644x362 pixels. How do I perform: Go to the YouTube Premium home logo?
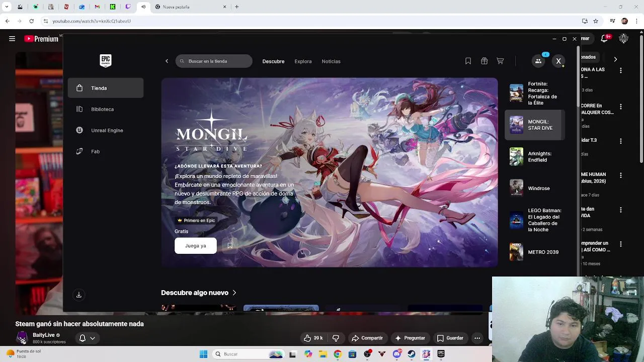click(x=41, y=39)
